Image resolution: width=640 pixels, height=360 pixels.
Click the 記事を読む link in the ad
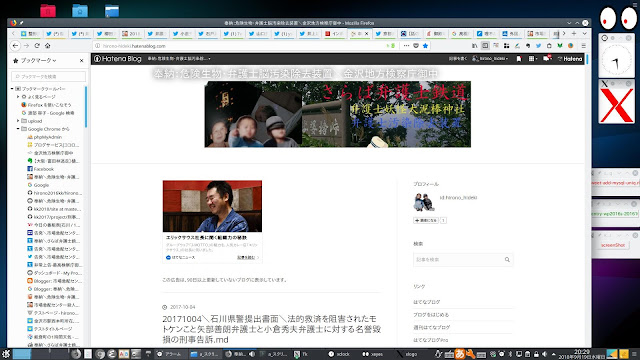click(x=248, y=258)
